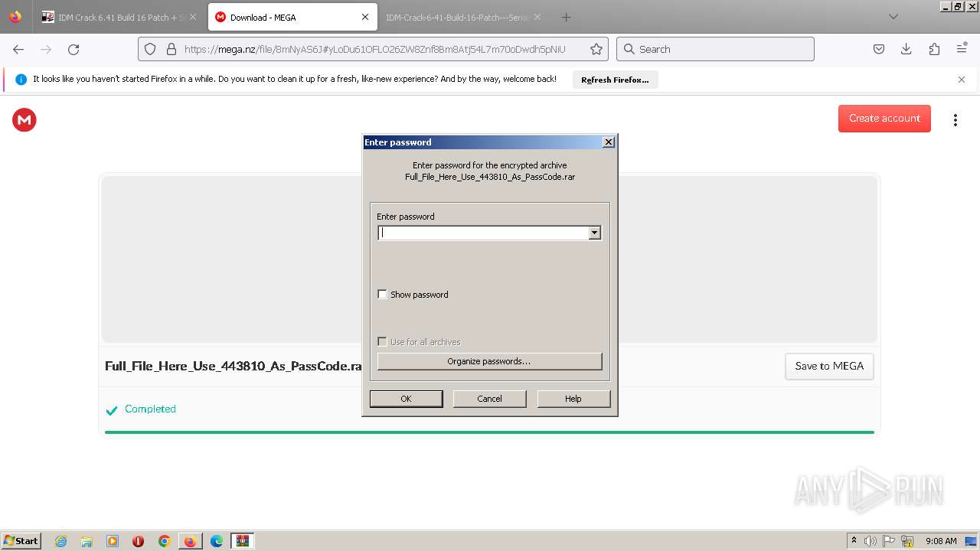The width and height of the screenshot is (980, 551).
Task: Click OK in password dialog
Action: 406,399
